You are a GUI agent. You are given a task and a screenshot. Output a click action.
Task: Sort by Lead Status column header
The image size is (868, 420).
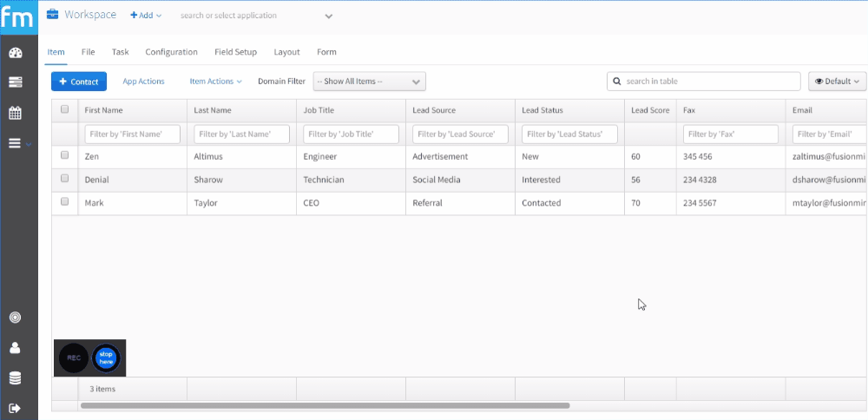(569, 110)
